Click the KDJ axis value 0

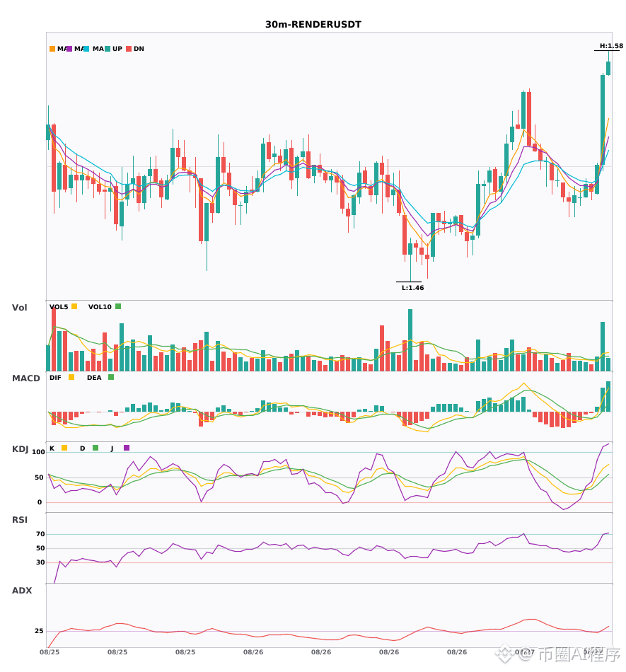(40, 502)
